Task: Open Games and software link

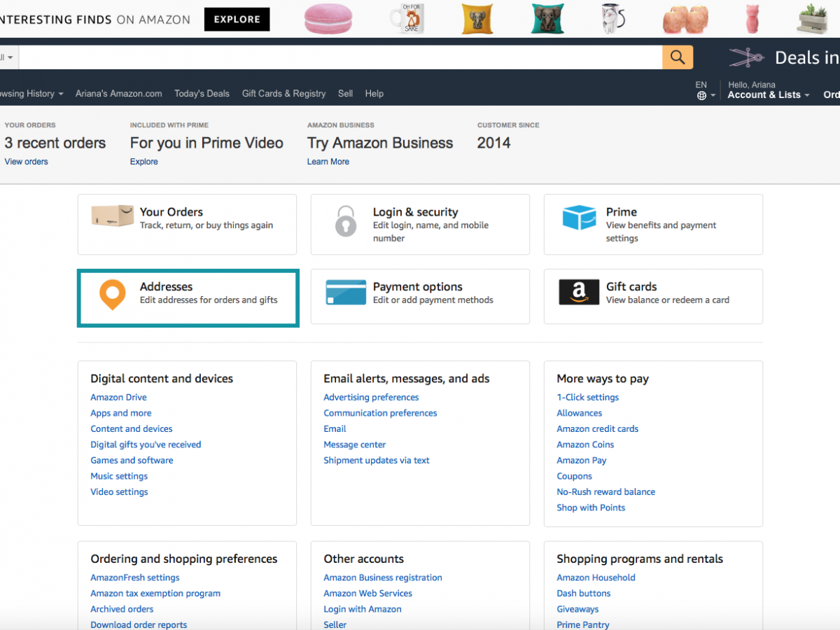Action: 132,461
